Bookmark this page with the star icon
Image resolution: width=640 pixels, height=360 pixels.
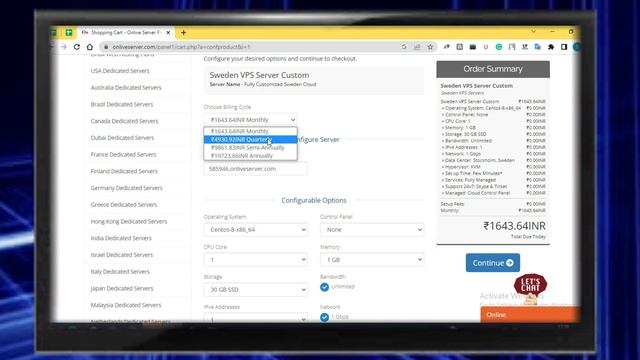click(x=430, y=47)
